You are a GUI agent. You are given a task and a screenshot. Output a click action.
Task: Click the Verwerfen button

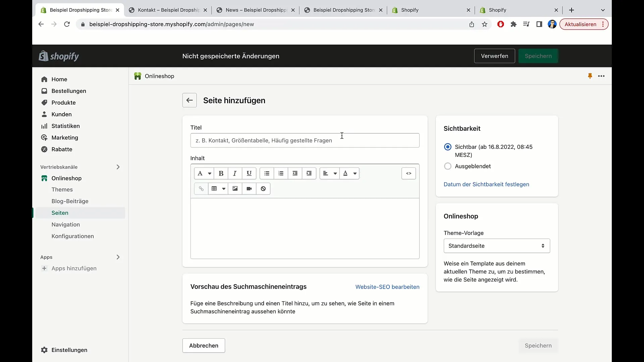click(x=494, y=56)
